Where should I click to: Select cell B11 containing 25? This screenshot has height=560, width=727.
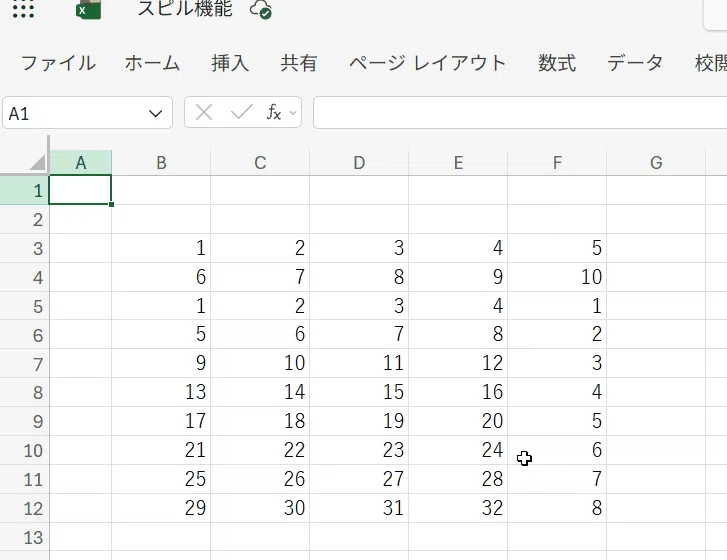(161, 479)
